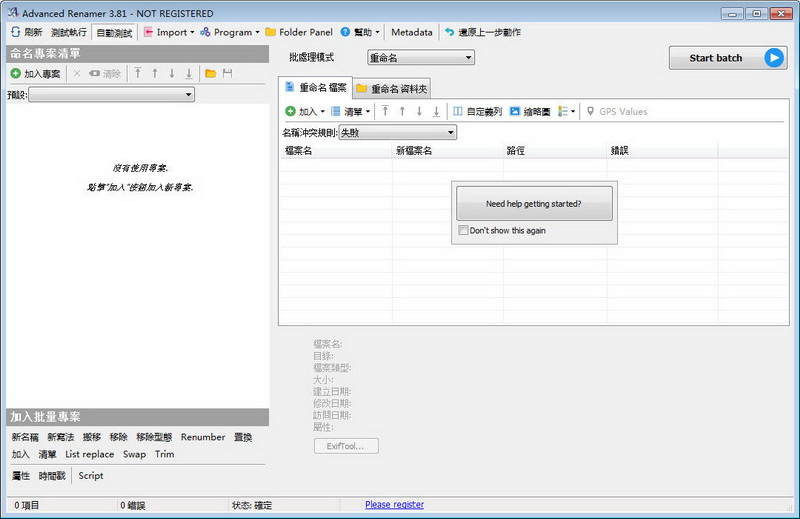Open method preset folder icon

[x=210, y=73]
